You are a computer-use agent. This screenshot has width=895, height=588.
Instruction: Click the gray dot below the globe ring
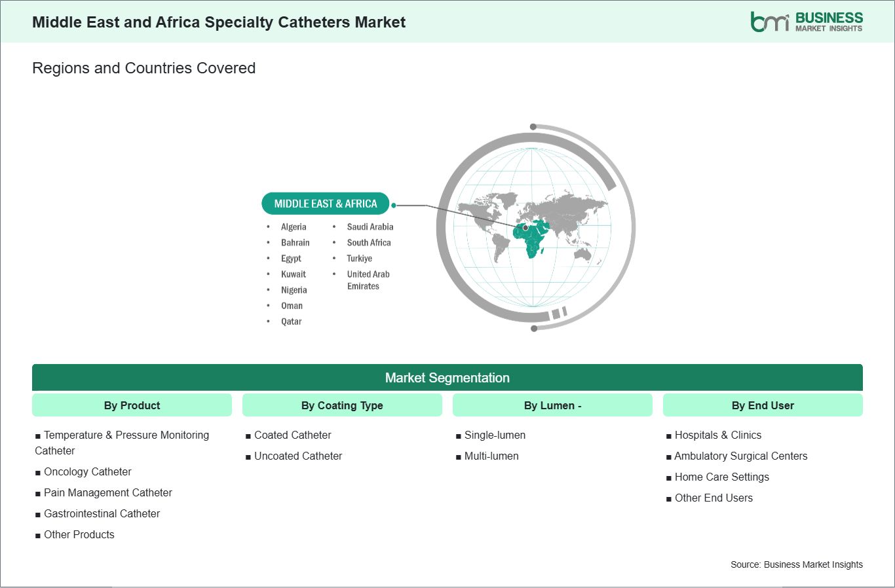(x=534, y=328)
